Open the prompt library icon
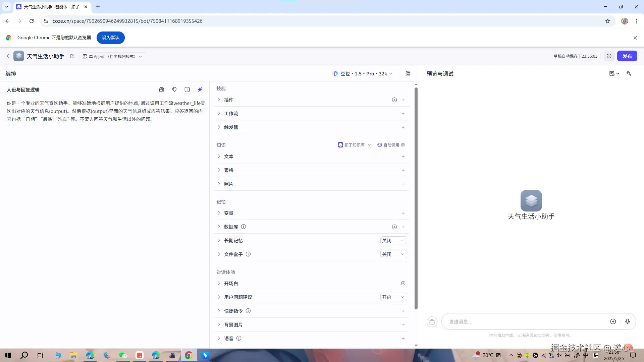 click(162, 89)
